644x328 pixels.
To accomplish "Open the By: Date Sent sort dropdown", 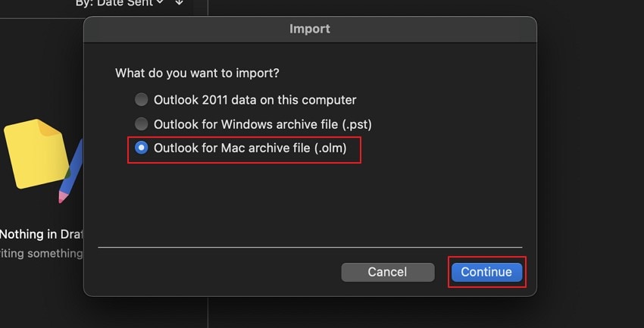I will [x=119, y=3].
